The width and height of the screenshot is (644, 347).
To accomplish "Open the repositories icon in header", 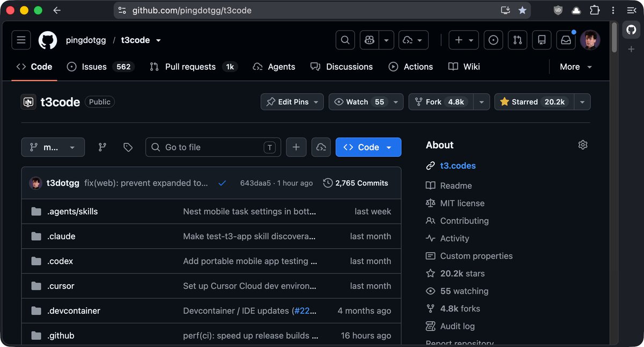I will (541, 40).
